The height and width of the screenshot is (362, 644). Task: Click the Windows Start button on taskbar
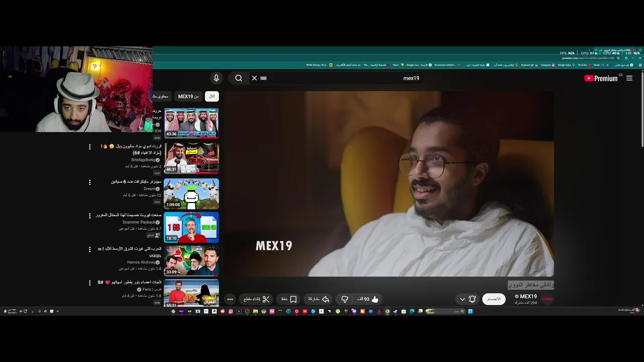(470, 311)
